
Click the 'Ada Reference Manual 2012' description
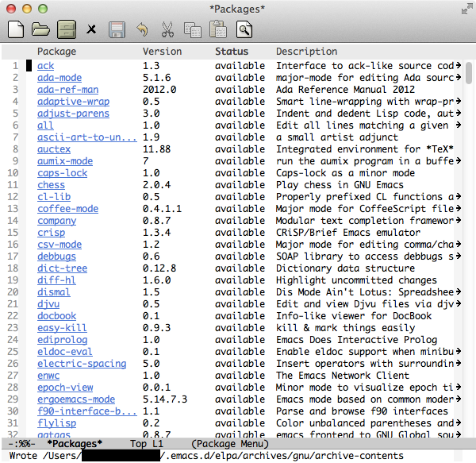click(345, 89)
